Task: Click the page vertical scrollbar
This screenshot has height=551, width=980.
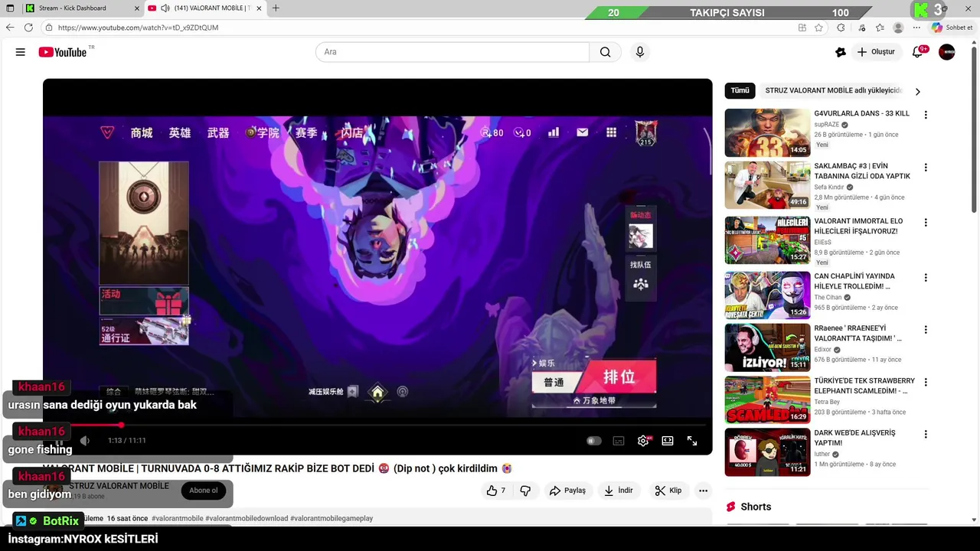Action: click(975, 130)
